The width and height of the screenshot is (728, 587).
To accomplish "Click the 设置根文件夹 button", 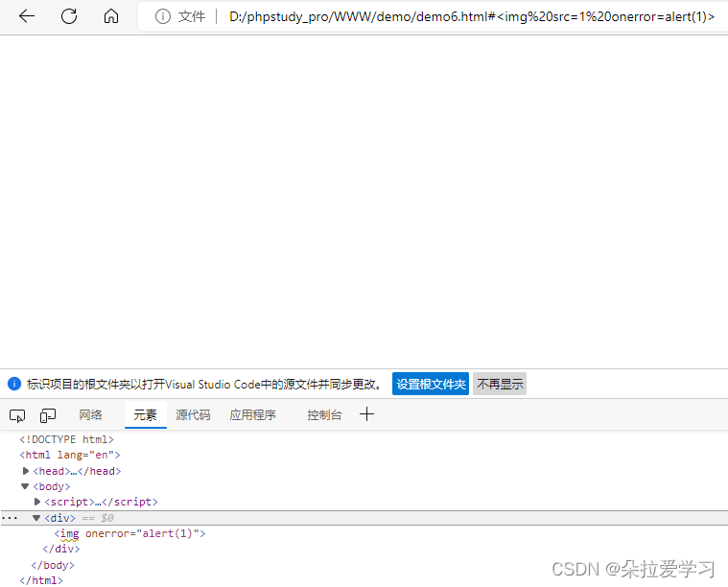I will [431, 384].
